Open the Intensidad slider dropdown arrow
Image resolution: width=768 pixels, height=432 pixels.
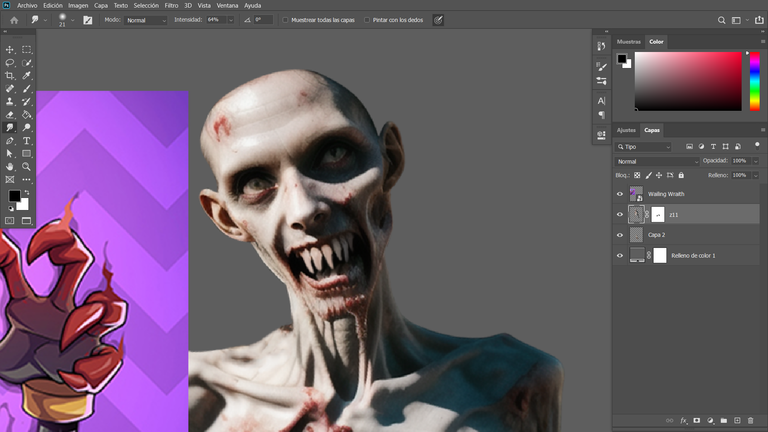click(x=231, y=20)
